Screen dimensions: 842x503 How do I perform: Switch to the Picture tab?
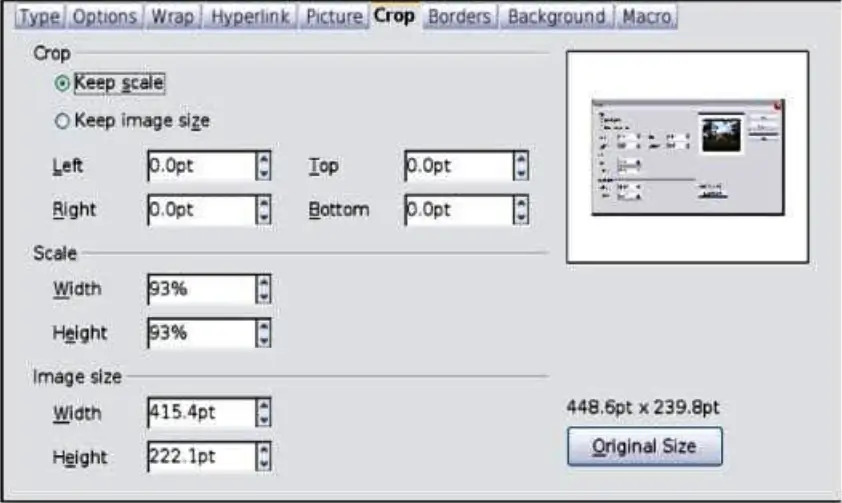(x=334, y=17)
